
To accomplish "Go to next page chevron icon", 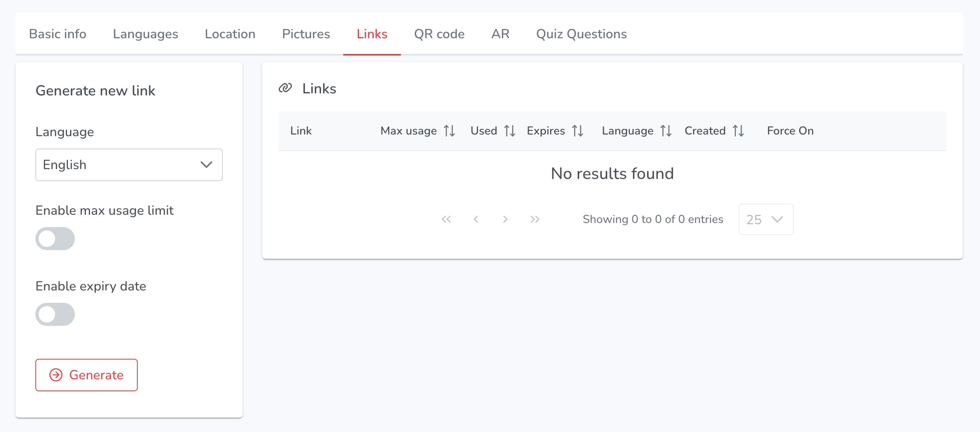I will click(505, 219).
